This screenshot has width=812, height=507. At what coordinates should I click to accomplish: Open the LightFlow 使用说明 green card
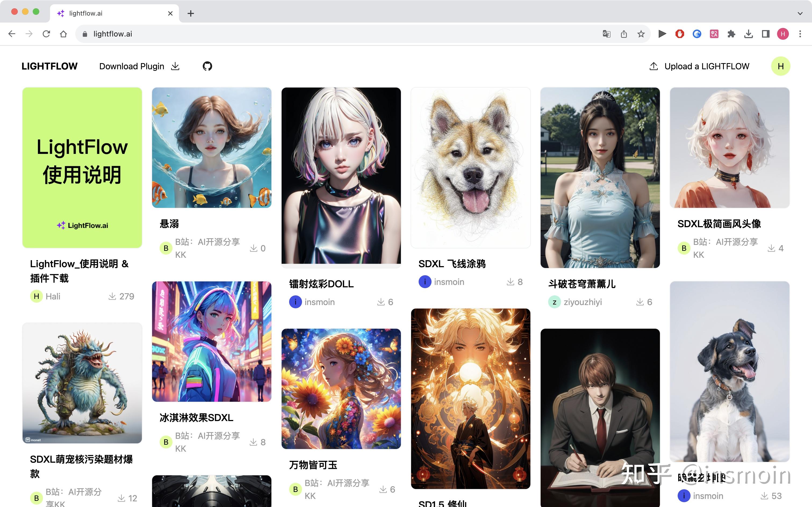[x=82, y=168]
